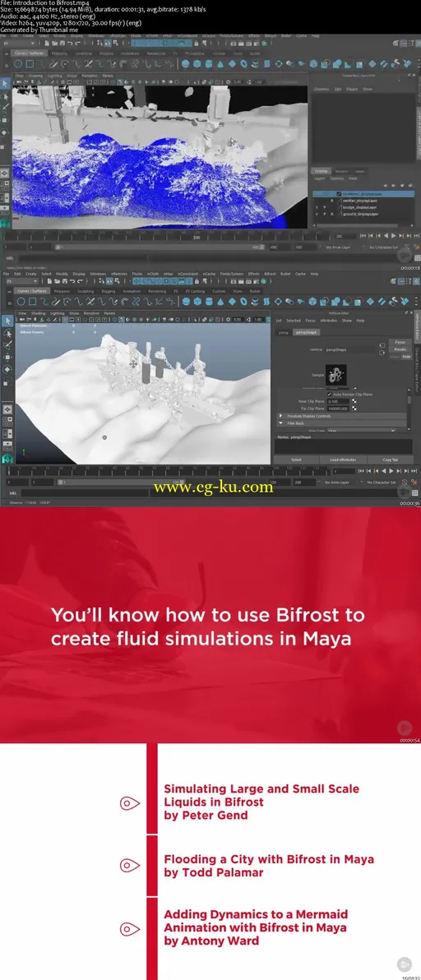The width and height of the screenshot is (421, 980).
Task: Switch to Polygons shelf tab in lower Maya
Action: coord(62,291)
